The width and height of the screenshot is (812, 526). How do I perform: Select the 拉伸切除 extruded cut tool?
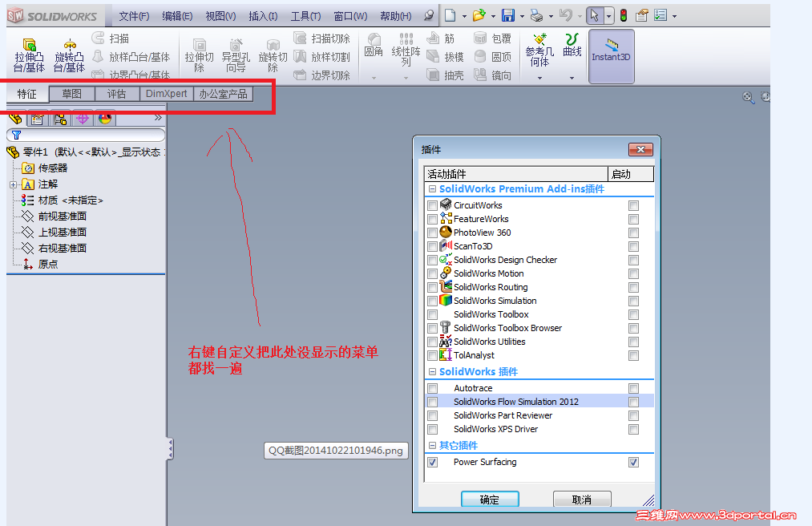199,55
